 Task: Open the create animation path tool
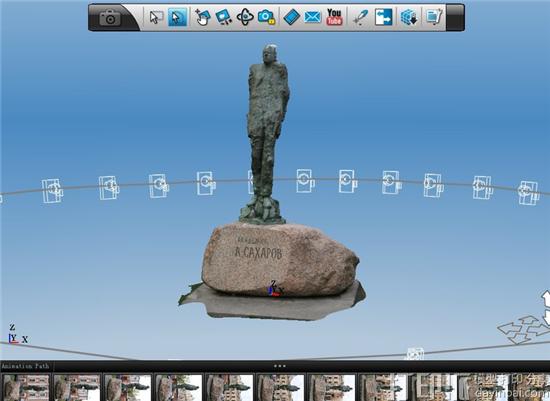click(x=223, y=17)
